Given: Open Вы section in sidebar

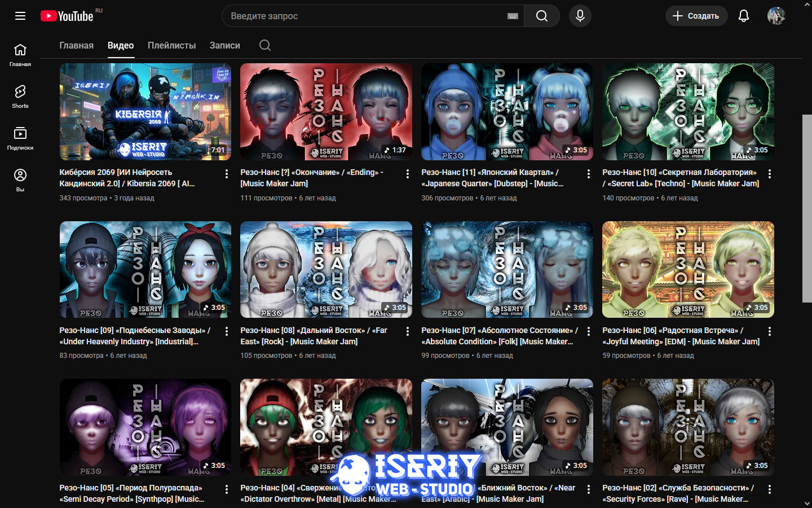Looking at the screenshot, I should coord(20,179).
